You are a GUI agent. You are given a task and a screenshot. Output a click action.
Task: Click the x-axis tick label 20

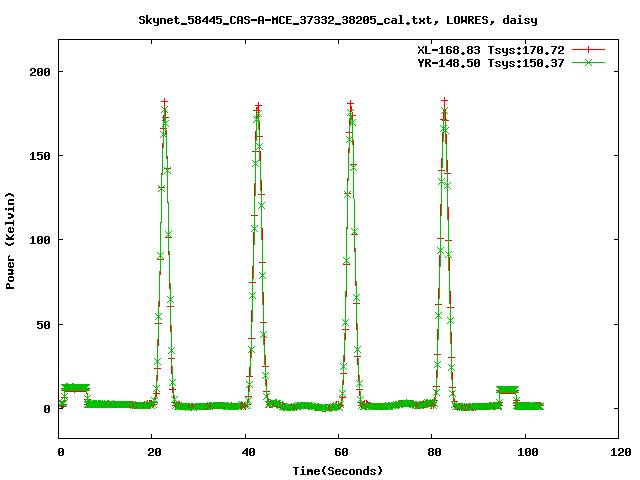click(x=154, y=452)
